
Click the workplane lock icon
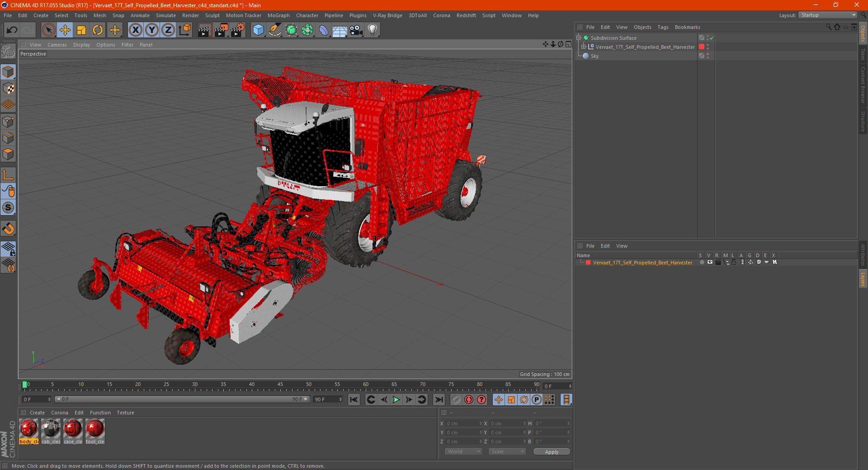coord(8,248)
